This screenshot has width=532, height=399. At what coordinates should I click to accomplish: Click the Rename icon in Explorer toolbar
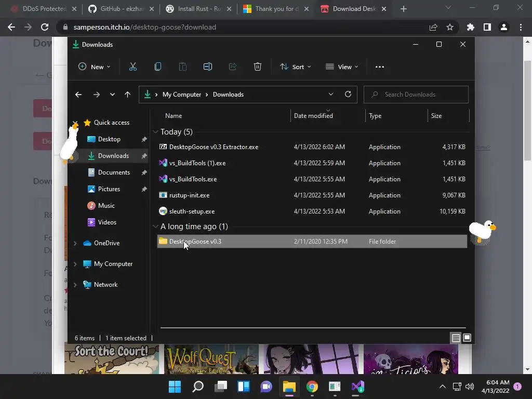208,67
